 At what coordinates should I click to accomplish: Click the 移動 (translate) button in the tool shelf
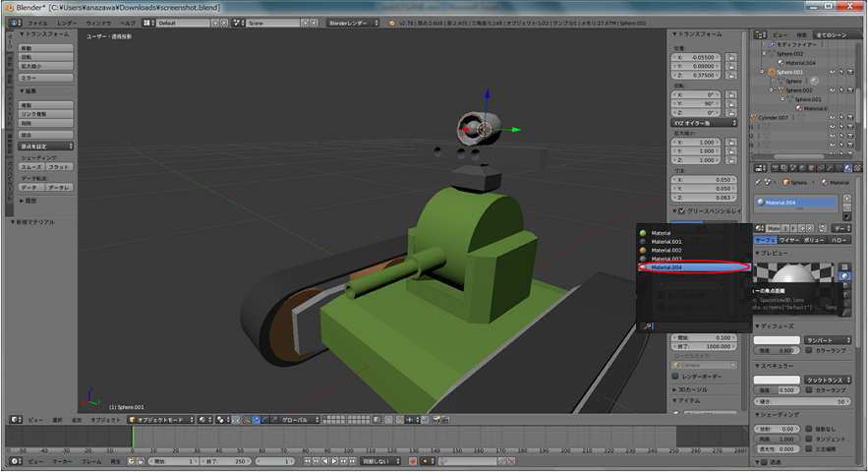tap(46, 48)
